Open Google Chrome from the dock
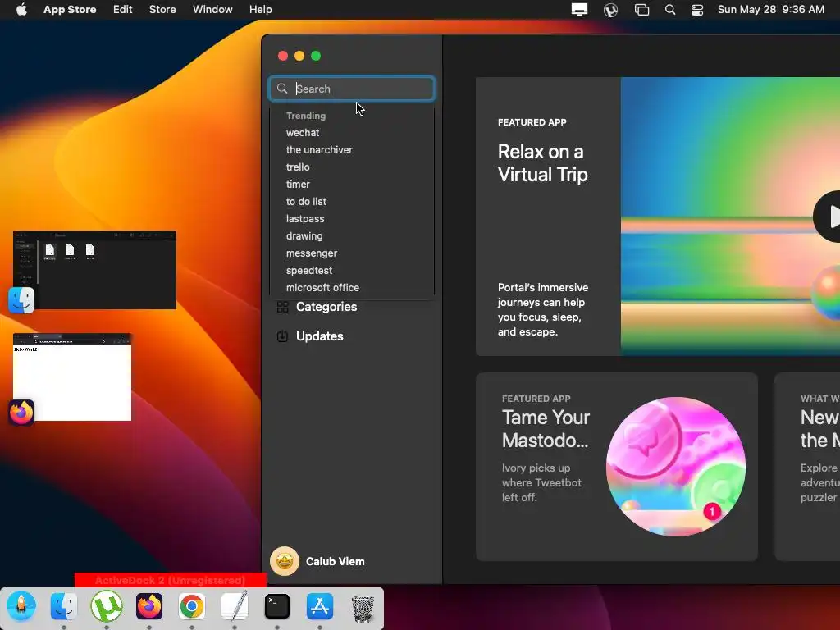Viewport: 840px width, 630px height. tap(192, 606)
